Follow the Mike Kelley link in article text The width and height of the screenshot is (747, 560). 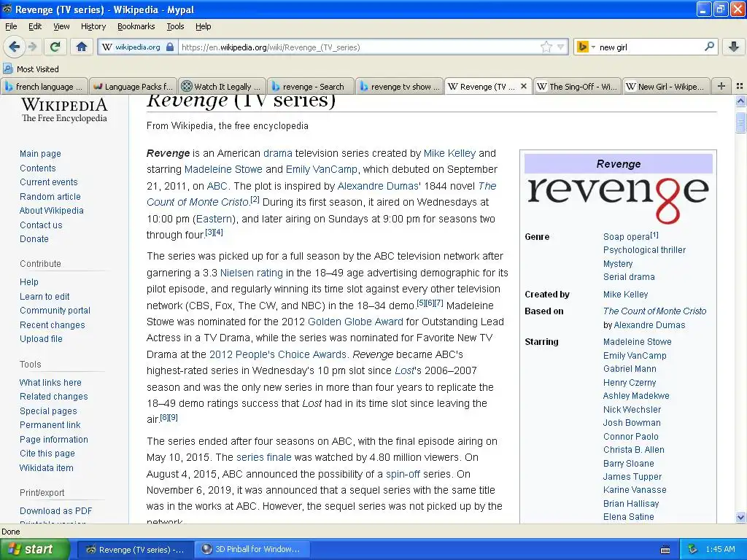click(449, 153)
